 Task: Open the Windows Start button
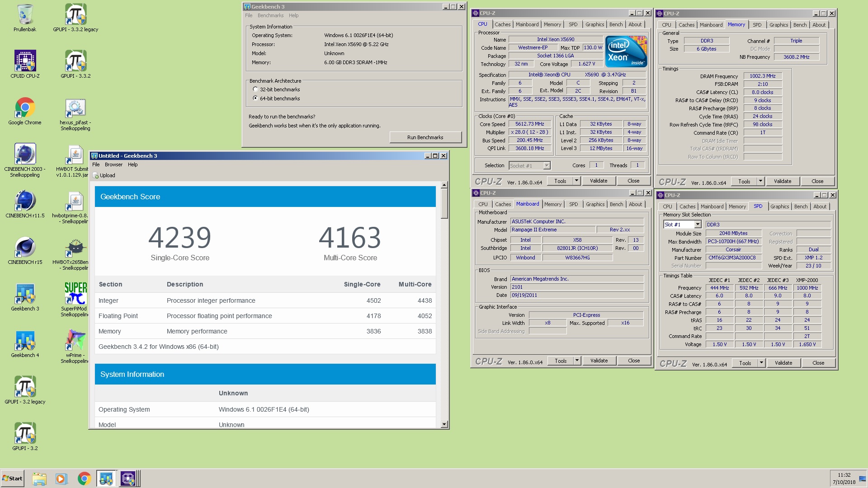(x=12, y=479)
